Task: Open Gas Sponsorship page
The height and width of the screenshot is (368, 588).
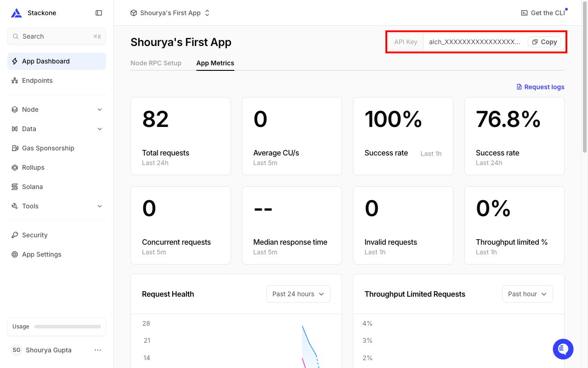Action: 57,148
